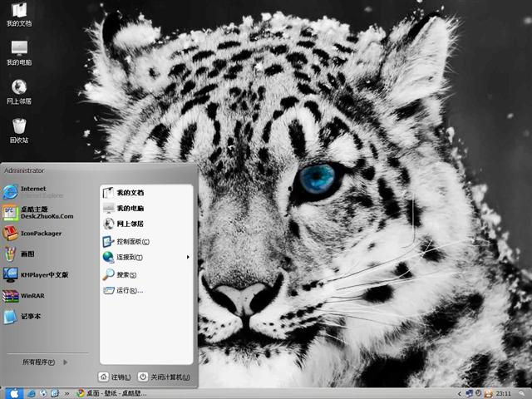532x399 pixels.
Task: Select 我的电脑 in start menu right panel
Action: click(124, 208)
